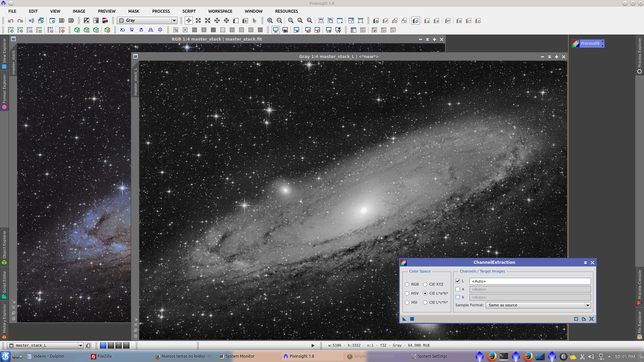Uncheck the L channel checkbox
The height and width of the screenshot is (362, 644).
[x=458, y=281]
